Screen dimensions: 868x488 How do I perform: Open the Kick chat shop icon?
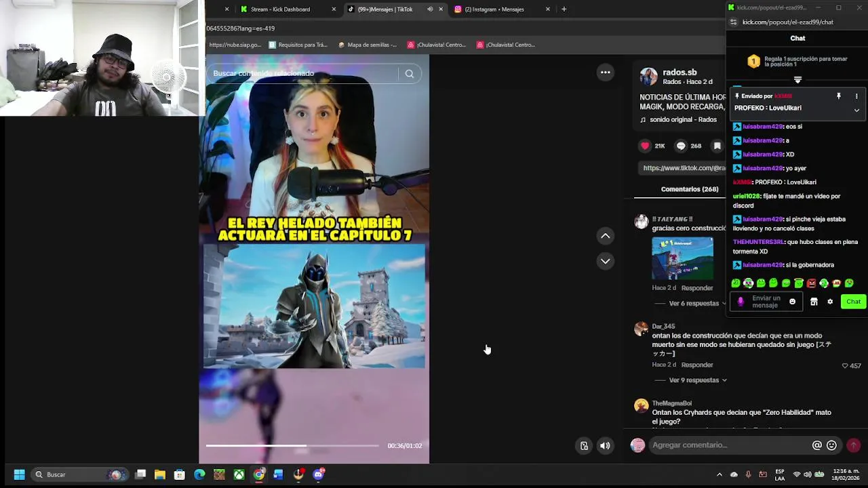(x=814, y=302)
